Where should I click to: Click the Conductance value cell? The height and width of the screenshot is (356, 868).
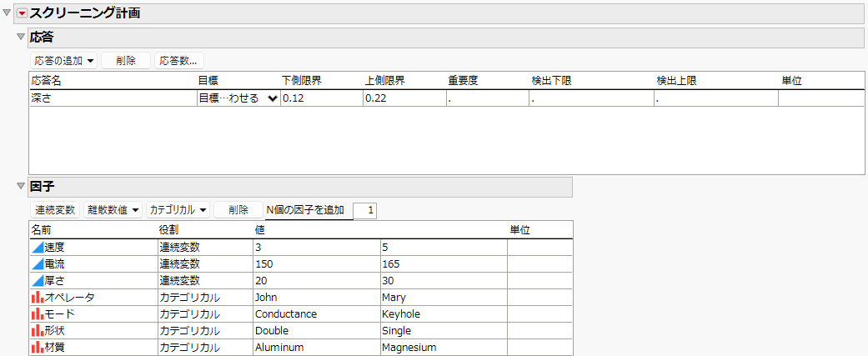(315, 314)
